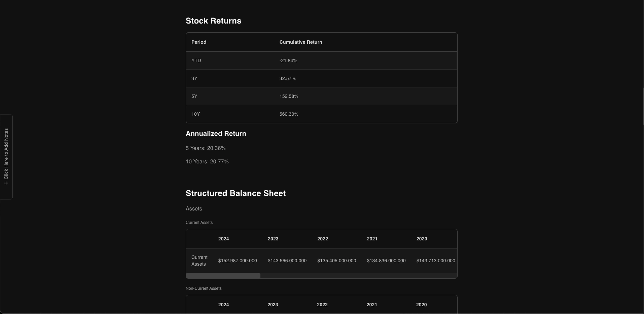Screen dimensions: 644x314
Task: Click the -21.84% YTD return value
Action: (x=288, y=61)
